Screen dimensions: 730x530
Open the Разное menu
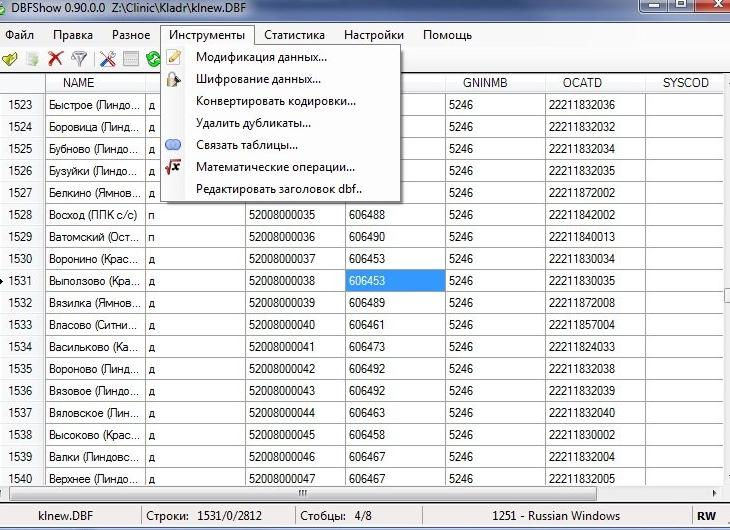click(131, 35)
